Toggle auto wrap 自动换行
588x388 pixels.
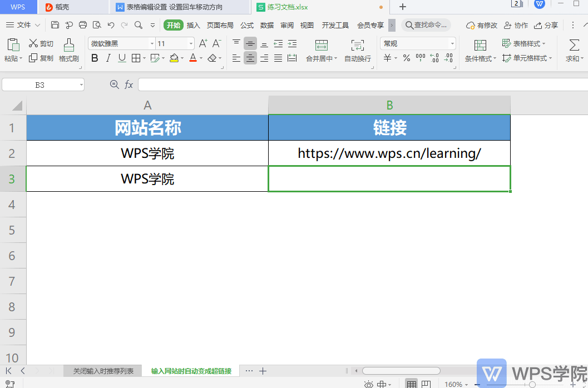[x=357, y=50]
